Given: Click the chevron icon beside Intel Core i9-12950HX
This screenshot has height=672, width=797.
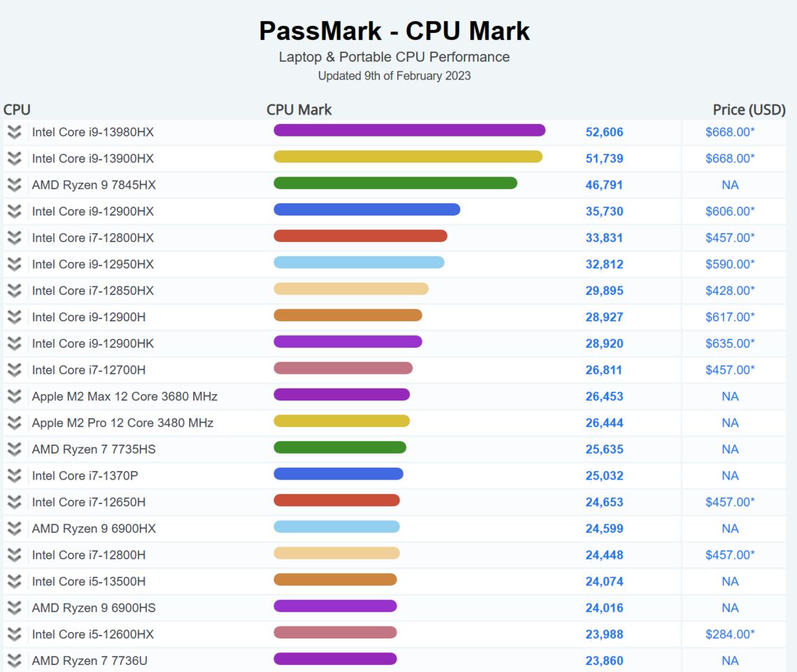Looking at the screenshot, I should point(14,264).
